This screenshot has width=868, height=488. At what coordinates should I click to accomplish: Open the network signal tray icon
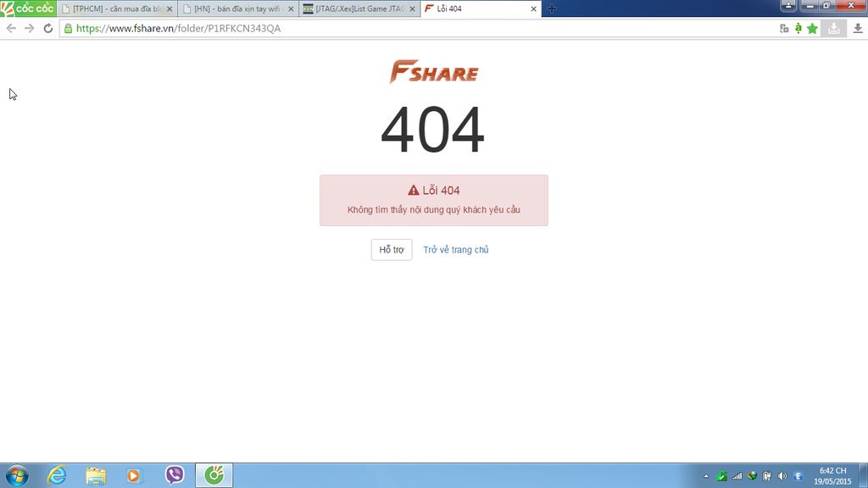pyautogui.click(x=737, y=476)
